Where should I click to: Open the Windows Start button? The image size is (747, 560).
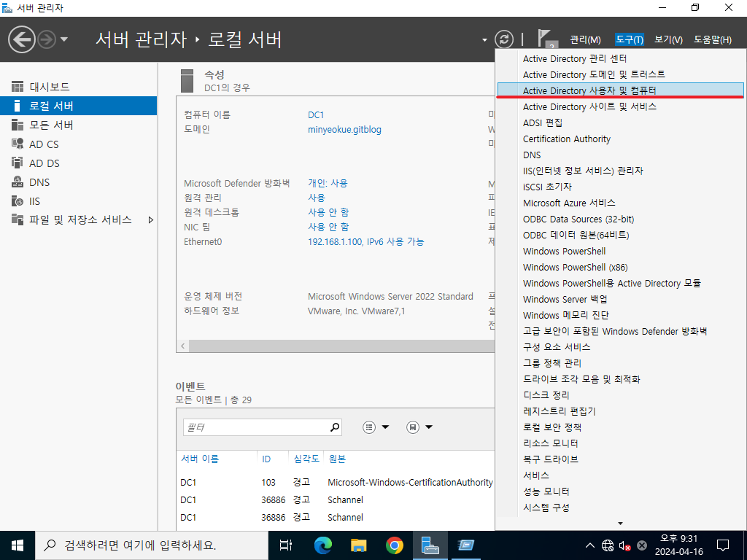coord(18,545)
